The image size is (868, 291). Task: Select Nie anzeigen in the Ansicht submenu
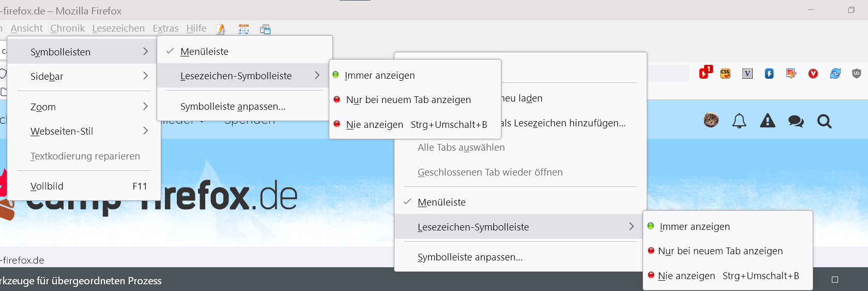pyautogui.click(x=415, y=124)
